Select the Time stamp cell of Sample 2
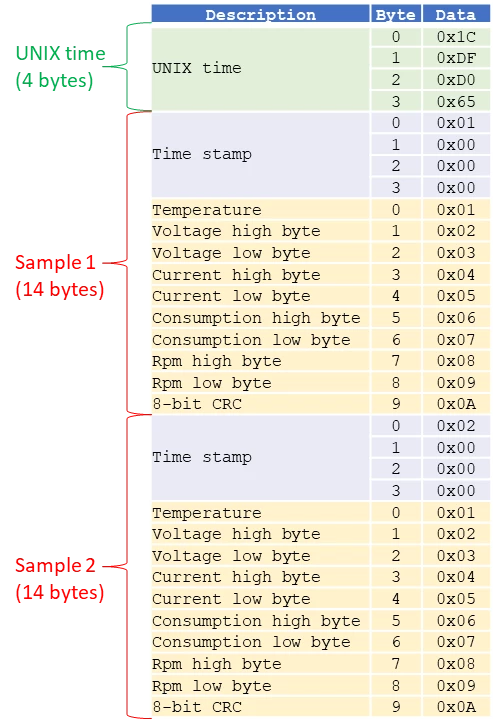This screenshot has width=496, height=728. tap(261, 457)
